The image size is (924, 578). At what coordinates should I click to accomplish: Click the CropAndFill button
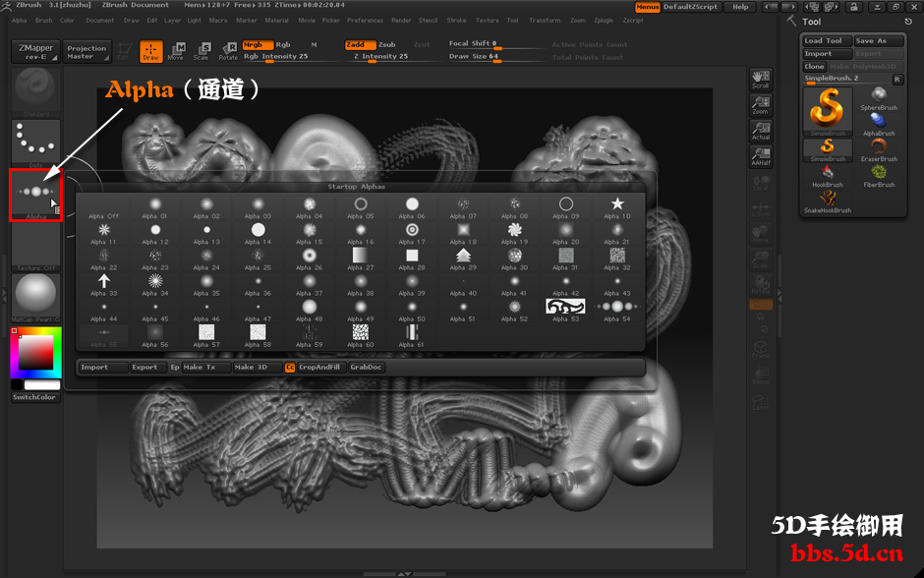tap(321, 367)
